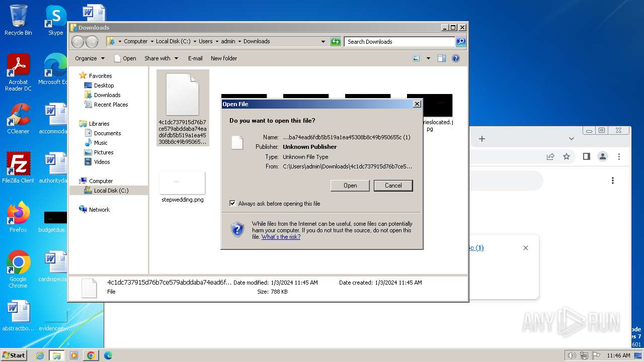Uncheck Always ask before opening this file

click(232, 203)
